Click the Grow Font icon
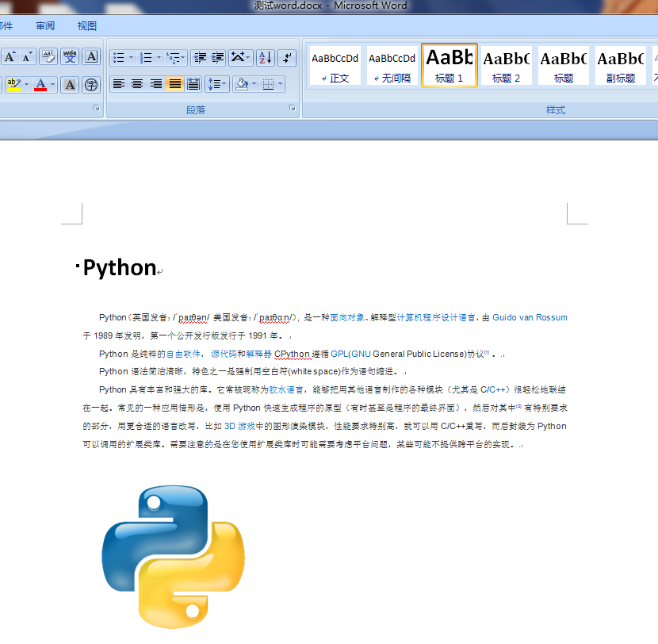The height and width of the screenshot is (644, 658). (10, 57)
